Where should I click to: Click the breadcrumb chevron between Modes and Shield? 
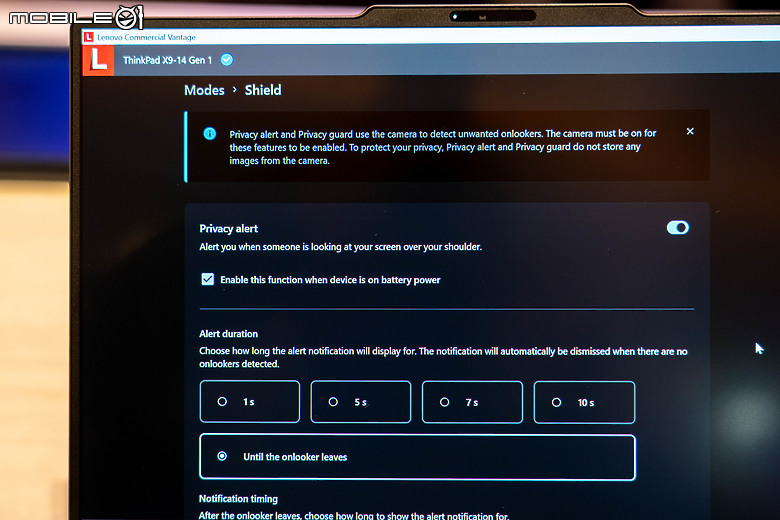tap(235, 90)
